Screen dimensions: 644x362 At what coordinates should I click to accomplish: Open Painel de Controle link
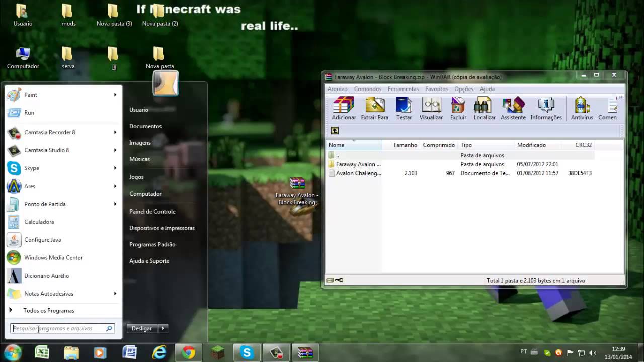pyautogui.click(x=152, y=212)
